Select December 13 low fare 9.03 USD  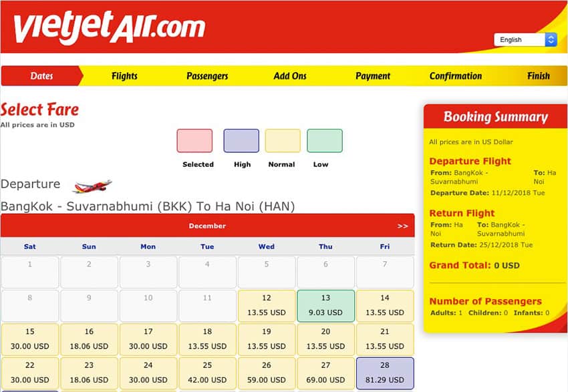pos(325,305)
